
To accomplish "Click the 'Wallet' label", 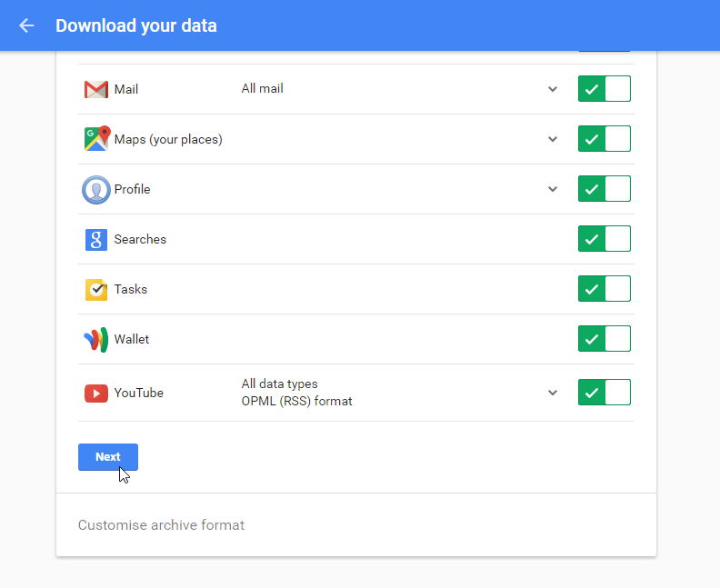I will pos(131,339).
